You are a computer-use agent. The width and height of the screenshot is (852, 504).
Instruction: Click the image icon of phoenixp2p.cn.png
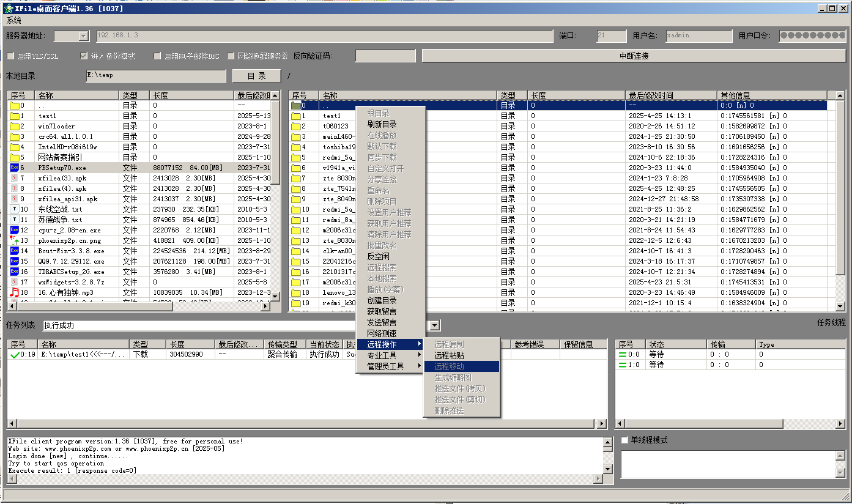click(15, 240)
